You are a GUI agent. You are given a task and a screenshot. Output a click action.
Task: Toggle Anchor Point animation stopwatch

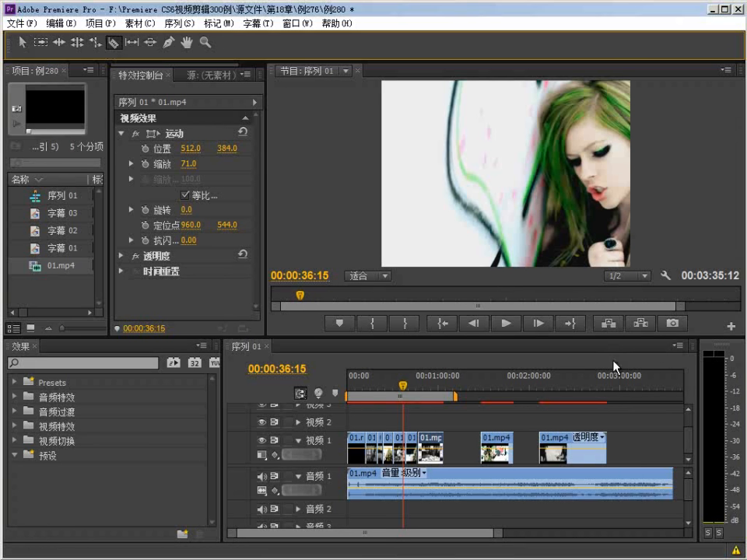(146, 226)
